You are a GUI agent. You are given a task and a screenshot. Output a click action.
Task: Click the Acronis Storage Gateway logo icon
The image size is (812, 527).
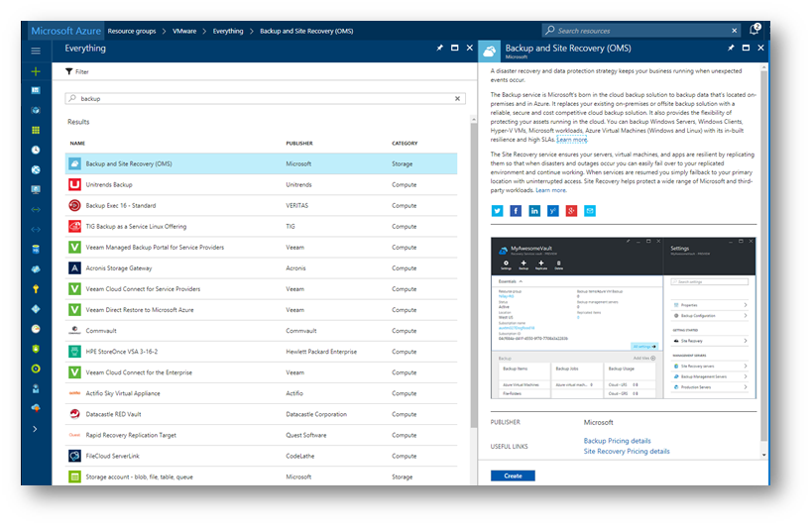[x=74, y=267]
